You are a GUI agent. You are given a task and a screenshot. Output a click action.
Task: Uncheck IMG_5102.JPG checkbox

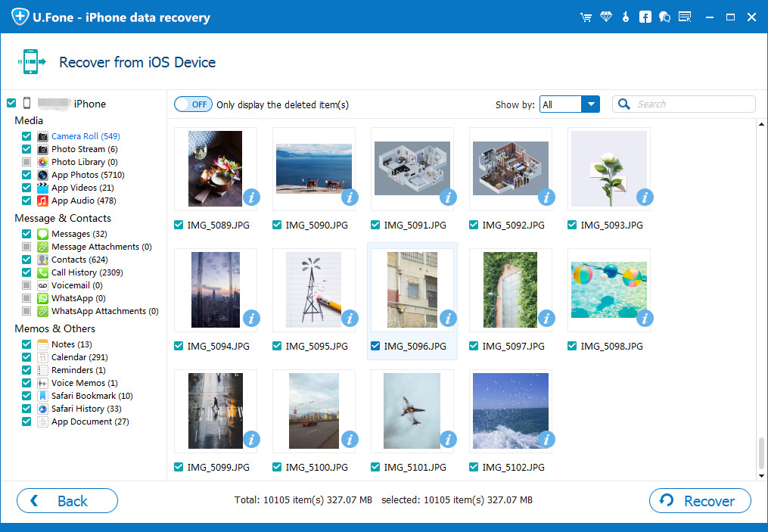point(474,467)
